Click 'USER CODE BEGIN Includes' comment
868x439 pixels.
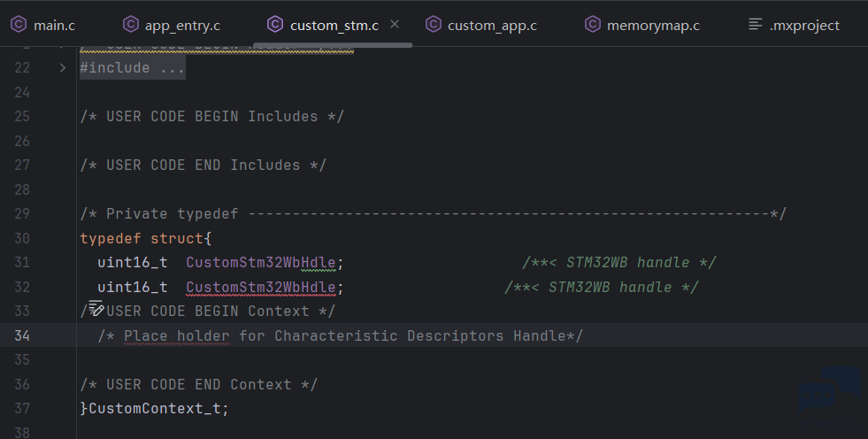click(x=212, y=116)
